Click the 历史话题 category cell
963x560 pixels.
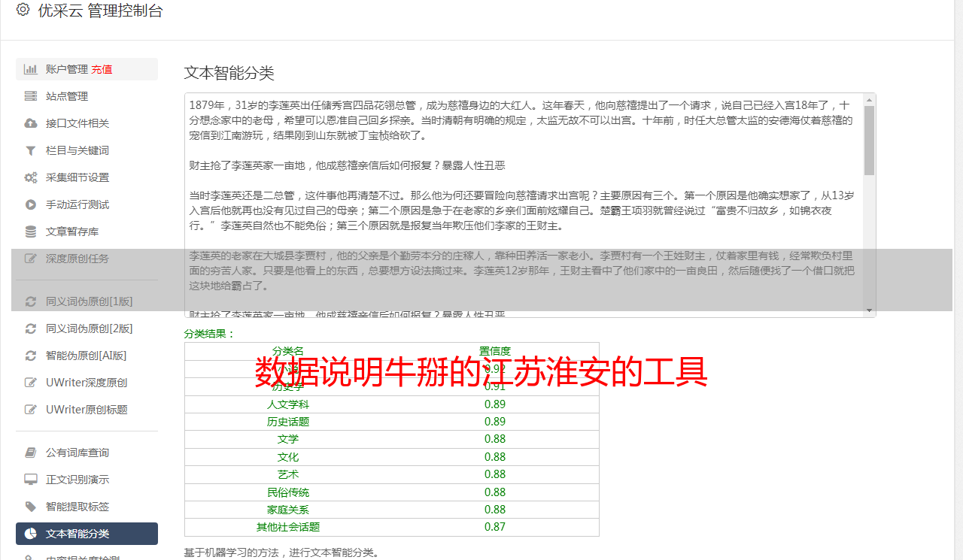pos(288,422)
